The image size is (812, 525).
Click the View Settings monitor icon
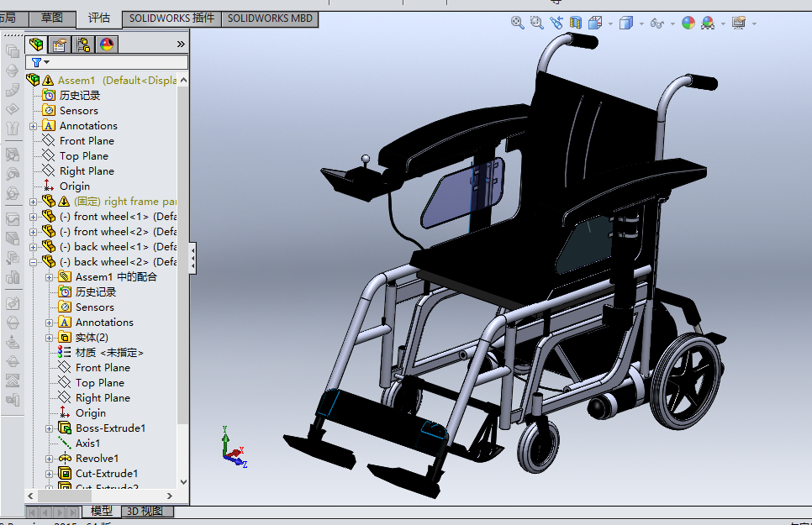739,24
